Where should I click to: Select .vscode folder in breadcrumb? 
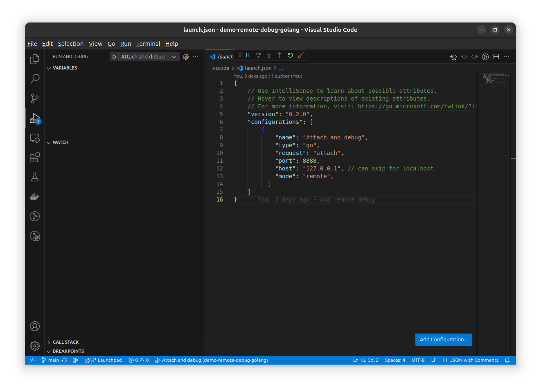(x=221, y=68)
